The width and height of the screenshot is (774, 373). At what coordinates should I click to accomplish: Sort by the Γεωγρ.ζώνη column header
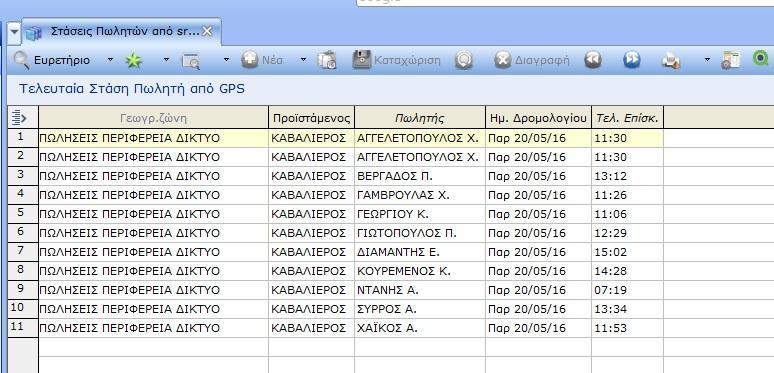154,118
